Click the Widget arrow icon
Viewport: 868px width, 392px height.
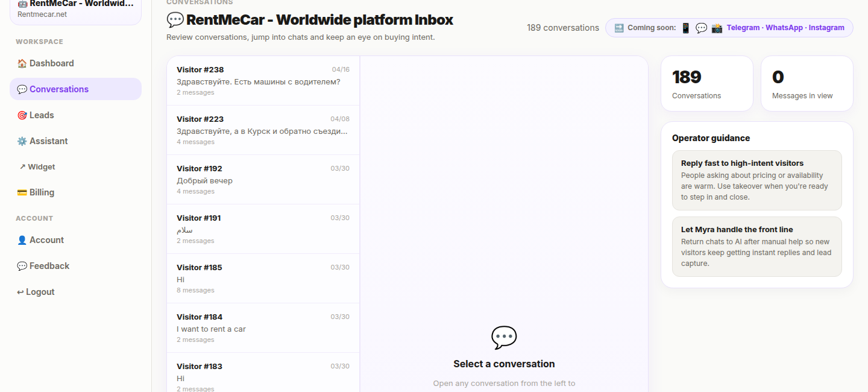coord(22,166)
